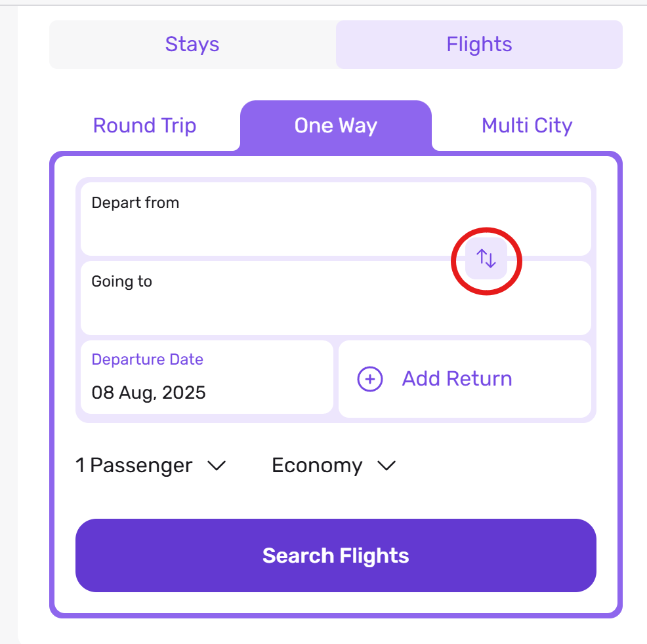
Task: Select the Round Trip option
Action: (x=144, y=126)
